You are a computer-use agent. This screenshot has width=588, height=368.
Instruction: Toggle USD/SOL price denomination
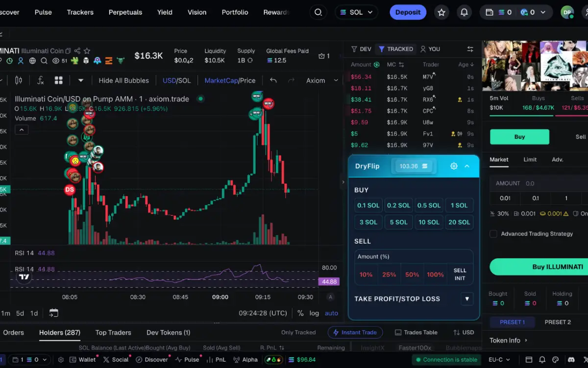click(177, 80)
